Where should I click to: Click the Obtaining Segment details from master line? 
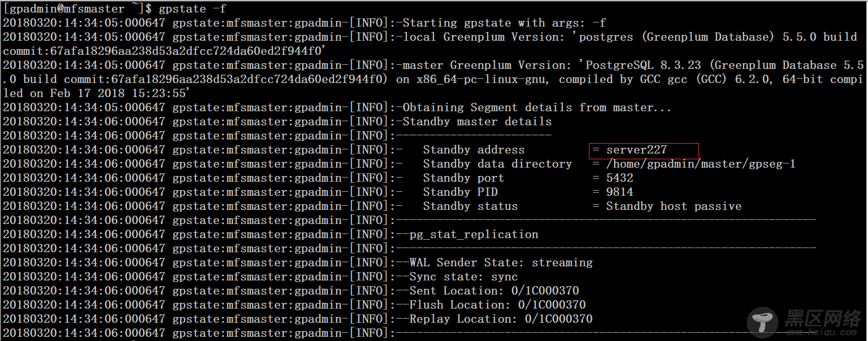tap(537, 108)
